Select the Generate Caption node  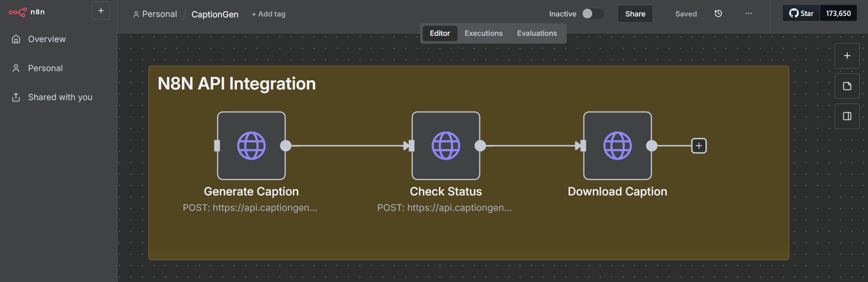point(252,146)
